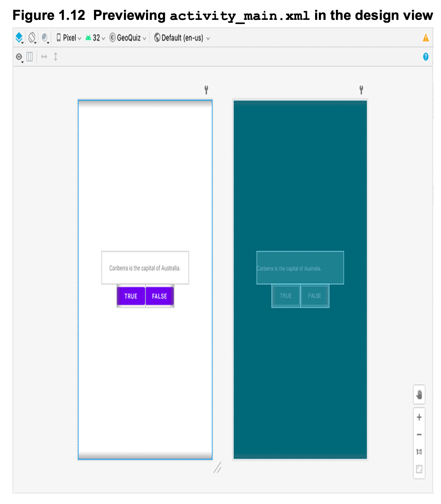Click the zoom to fit screen icon
This screenshot has height=504, width=441.
tap(419, 469)
